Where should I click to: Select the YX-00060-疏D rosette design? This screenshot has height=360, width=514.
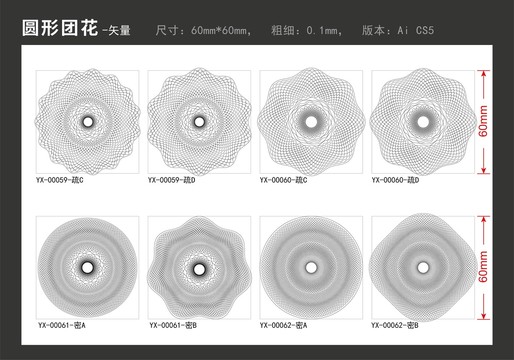click(423, 122)
